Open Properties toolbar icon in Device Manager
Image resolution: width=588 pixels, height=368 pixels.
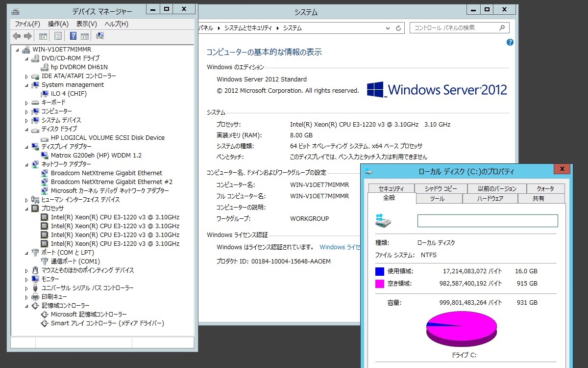(58, 36)
